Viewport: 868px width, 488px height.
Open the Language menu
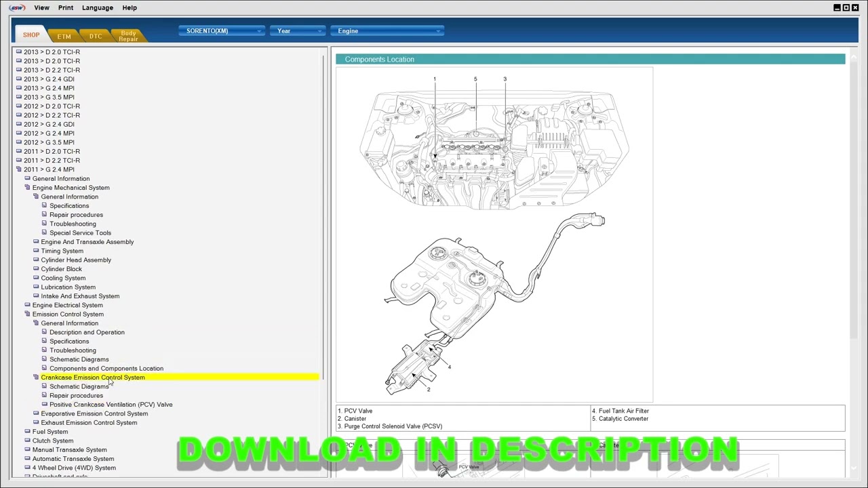point(98,7)
